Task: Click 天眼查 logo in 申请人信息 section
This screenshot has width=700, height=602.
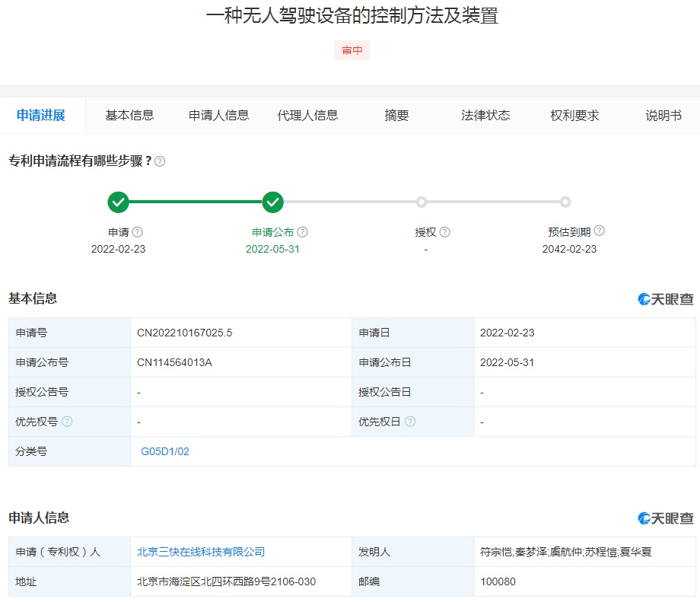Action: point(666,518)
